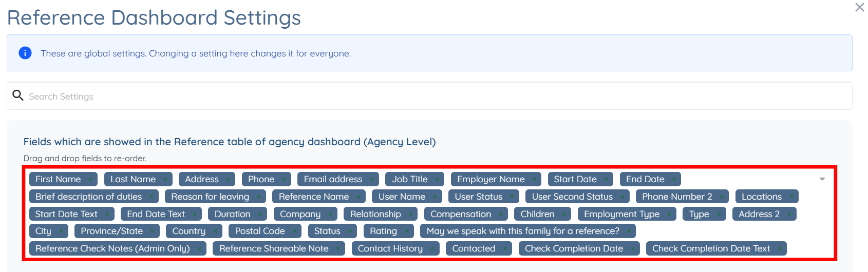
Task: Remove the End Date Text tag
Action: click(x=195, y=214)
